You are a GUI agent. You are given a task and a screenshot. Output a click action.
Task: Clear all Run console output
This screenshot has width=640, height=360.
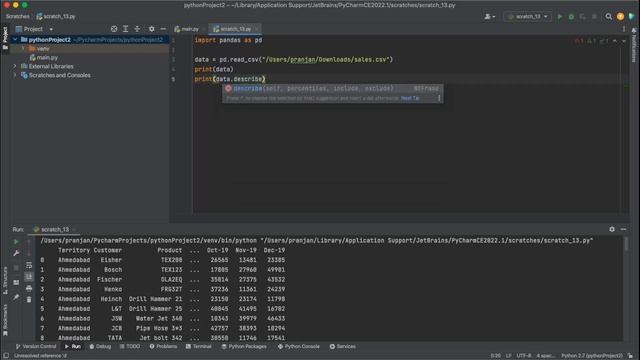coord(29,300)
